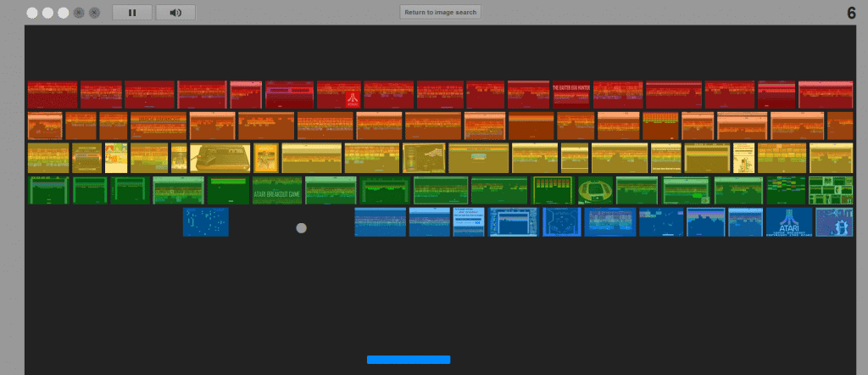The width and height of the screenshot is (868, 375).
Task: Click blue ATARI Super Breakout logo brick
Action: (789, 222)
